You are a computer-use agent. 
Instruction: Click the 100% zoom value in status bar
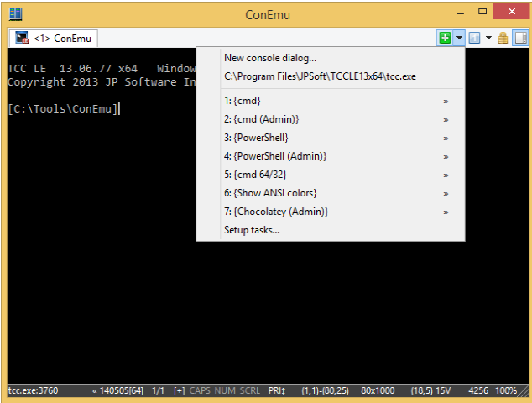point(506,391)
